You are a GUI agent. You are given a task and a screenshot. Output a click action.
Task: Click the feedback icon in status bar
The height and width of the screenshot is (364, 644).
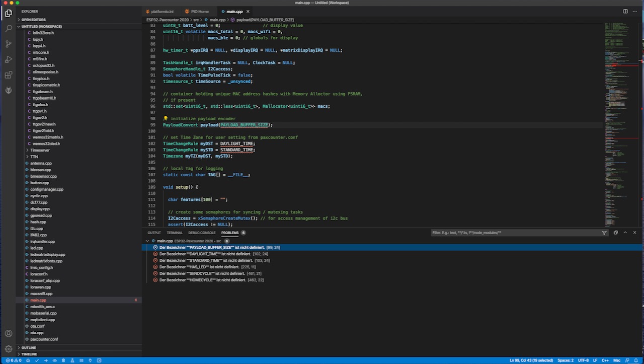pos(627,360)
